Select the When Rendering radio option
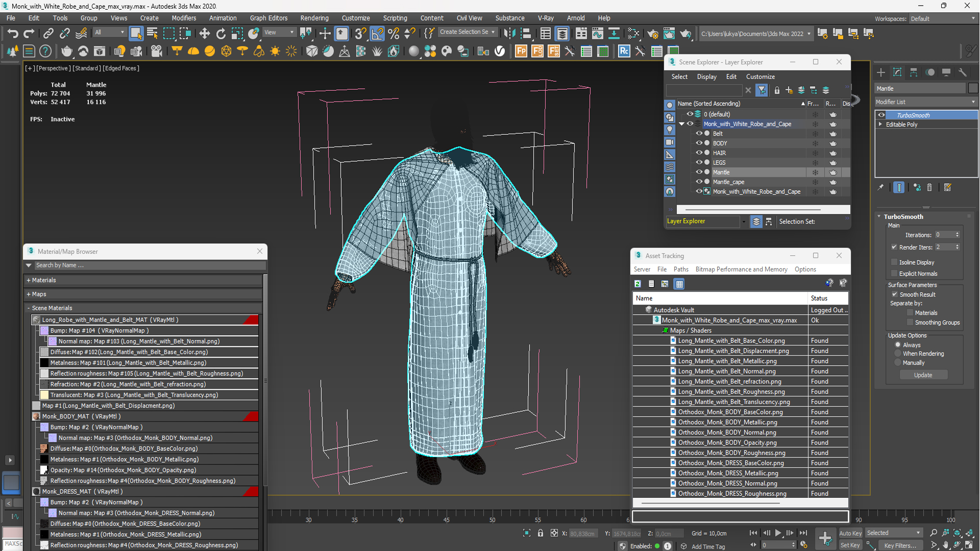Viewport: 980px width, 551px height. click(x=898, y=354)
